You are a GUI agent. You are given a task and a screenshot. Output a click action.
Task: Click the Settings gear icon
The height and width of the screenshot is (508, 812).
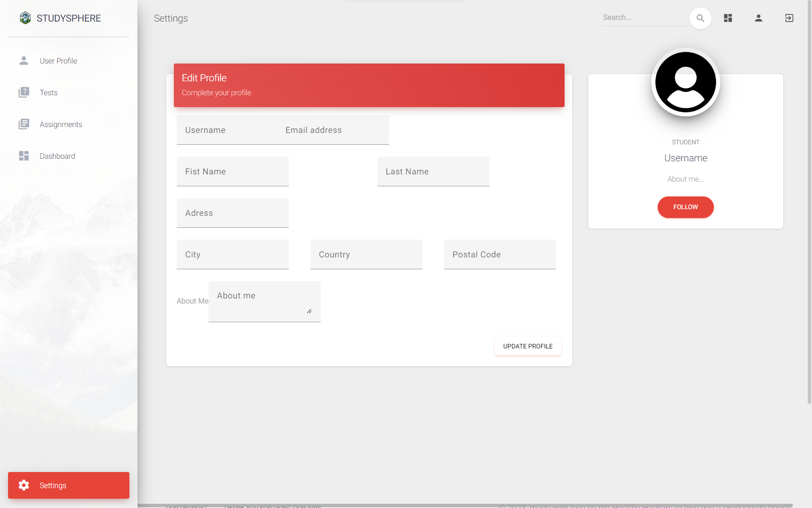(24, 485)
